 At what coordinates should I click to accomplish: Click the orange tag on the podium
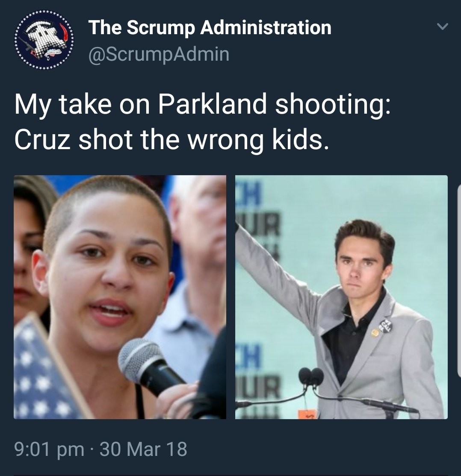tap(307, 414)
